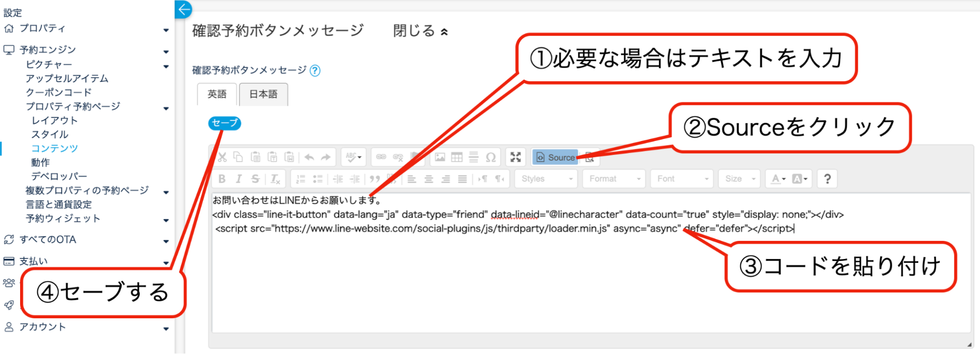Click the Omega special character icon
This screenshot has width=980, height=354.
pos(490,157)
